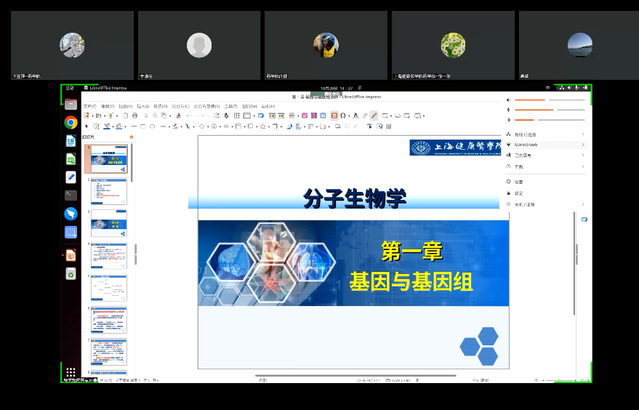Adjust the speaker volume slider
639x410 pixels.
coord(550,100)
